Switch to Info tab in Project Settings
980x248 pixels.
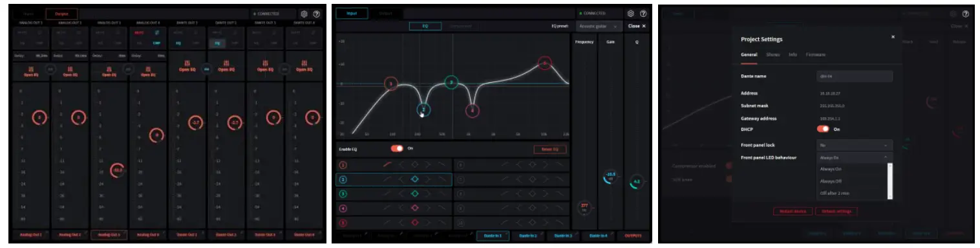tap(793, 54)
